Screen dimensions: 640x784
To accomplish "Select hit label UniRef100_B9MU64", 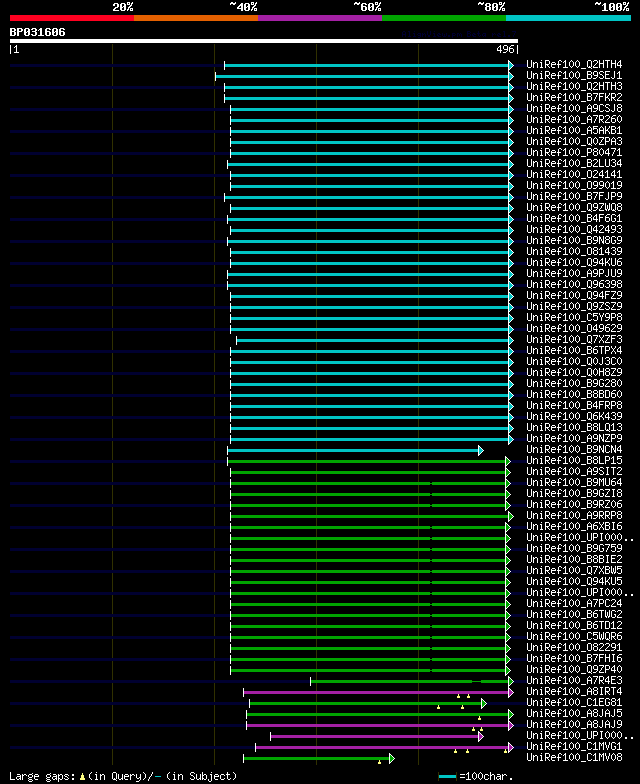I will [x=574, y=482].
